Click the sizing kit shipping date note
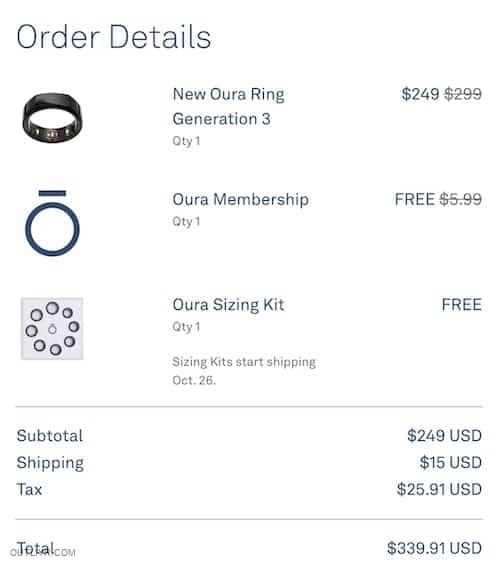The image size is (500, 572). 244,371
